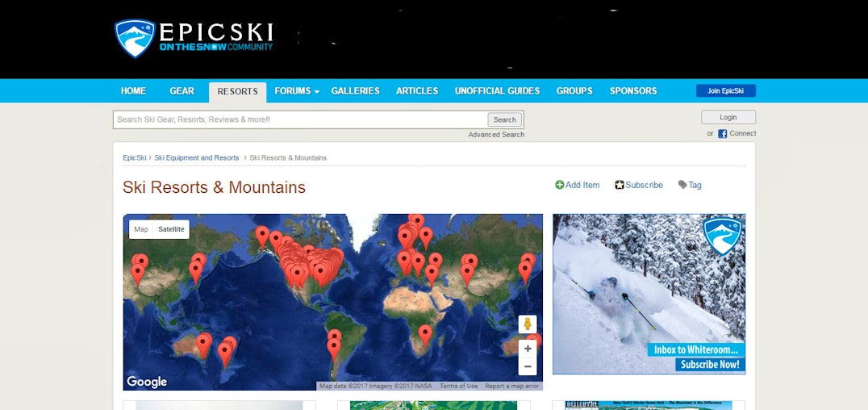Viewport: 868px width, 410px height.
Task: Click the Inbox to Whiteroom banner text
Action: pos(696,349)
